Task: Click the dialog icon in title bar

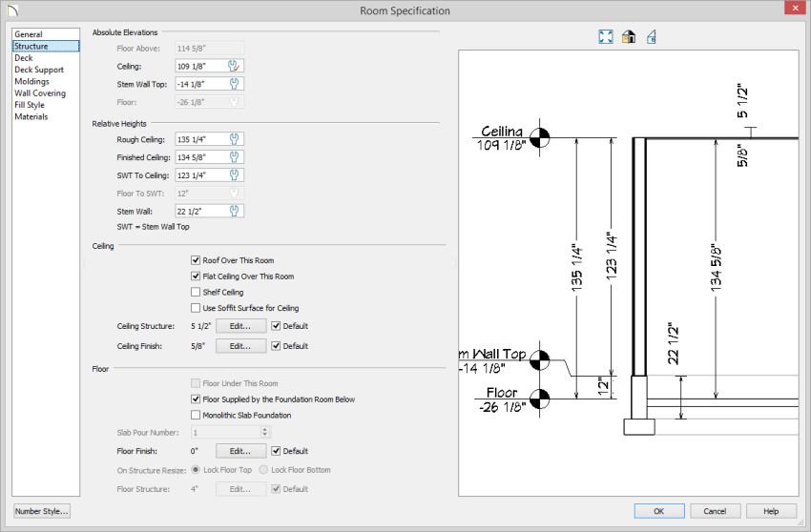Action: (x=11, y=10)
